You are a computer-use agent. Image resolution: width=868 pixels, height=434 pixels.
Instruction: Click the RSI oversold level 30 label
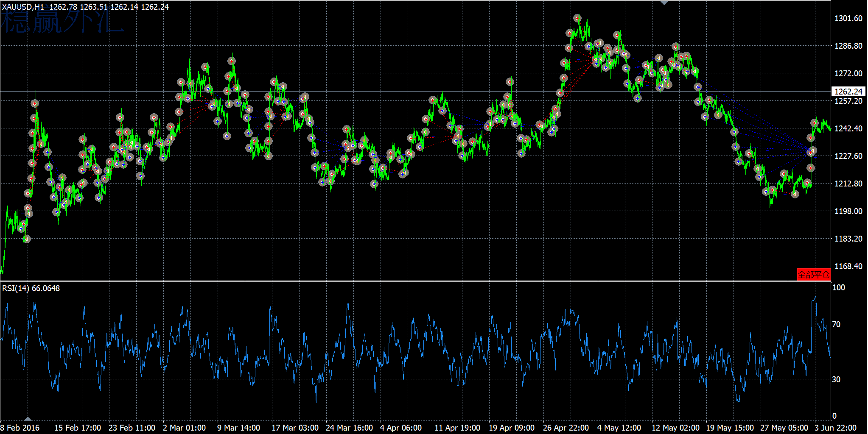point(836,379)
